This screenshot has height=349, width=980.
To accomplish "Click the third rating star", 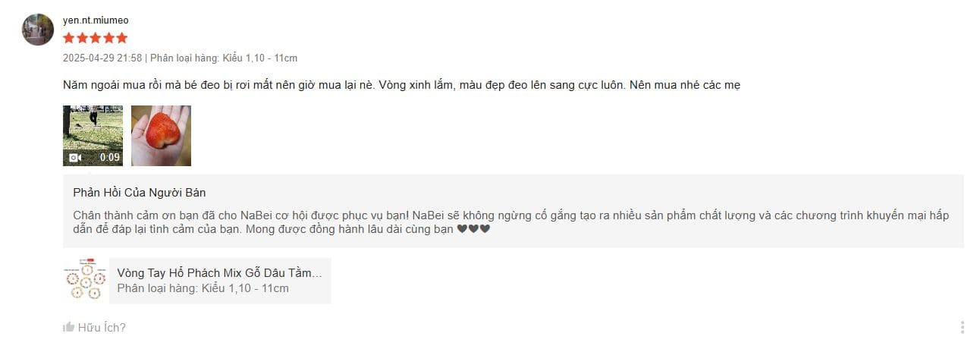I will click(x=96, y=38).
